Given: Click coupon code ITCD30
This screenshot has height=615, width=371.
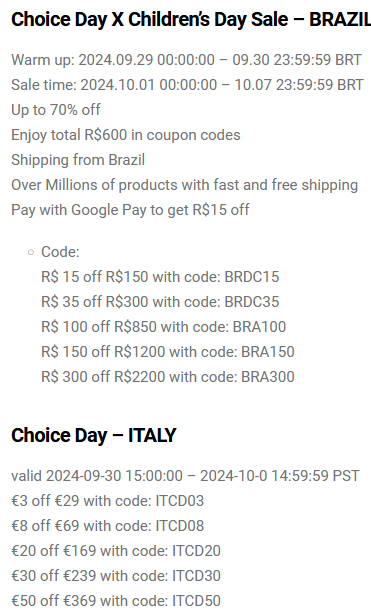Looking at the screenshot, I should coord(196,576).
